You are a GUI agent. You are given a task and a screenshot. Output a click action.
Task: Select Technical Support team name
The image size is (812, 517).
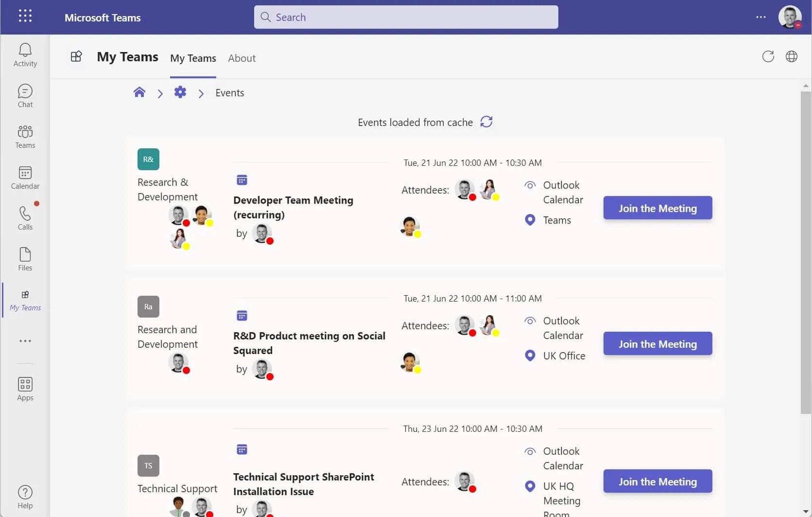177,488
